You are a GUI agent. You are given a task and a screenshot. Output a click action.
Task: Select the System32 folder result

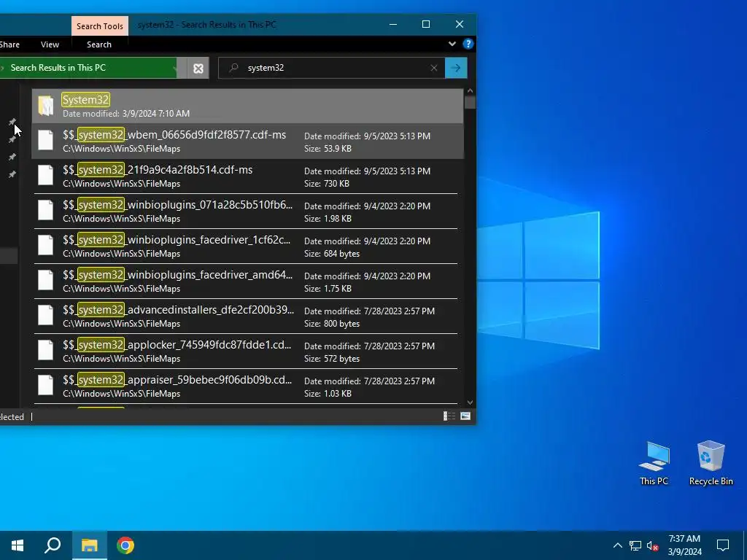coord(248,106)
